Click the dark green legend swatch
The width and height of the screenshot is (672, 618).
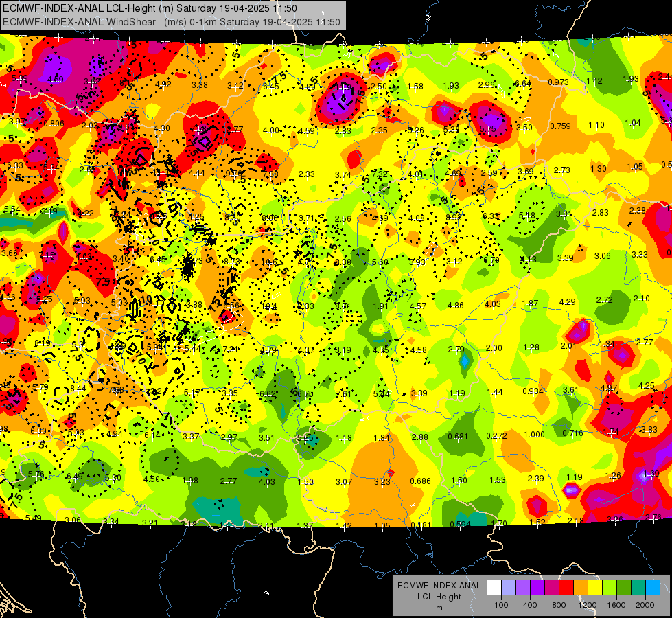click(623, 588)
